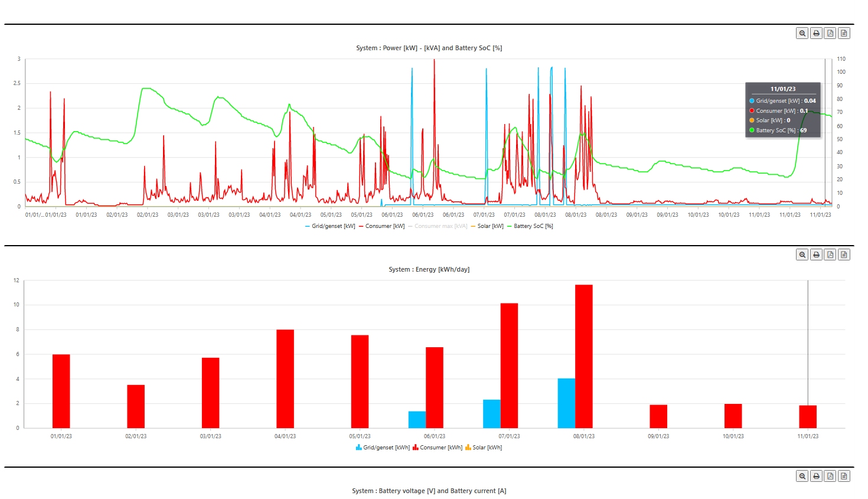
Task: Click magnifier zoom icon for Energy chart
Action: (802, 255)
